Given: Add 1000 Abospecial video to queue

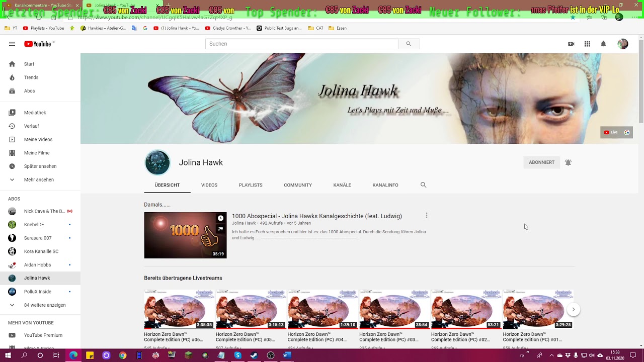Looking at the screenshot, I should point(220,229).
